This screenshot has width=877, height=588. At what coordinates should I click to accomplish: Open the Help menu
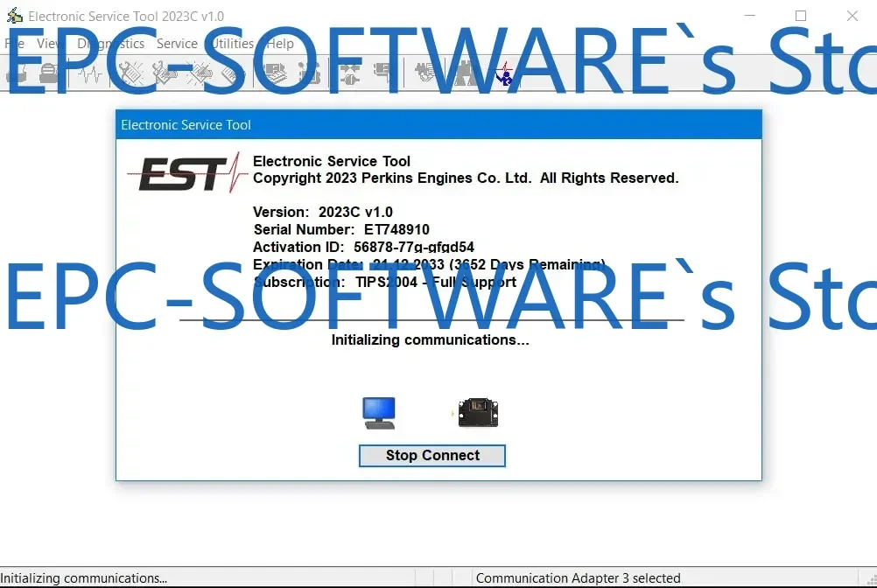coord(280,44)
